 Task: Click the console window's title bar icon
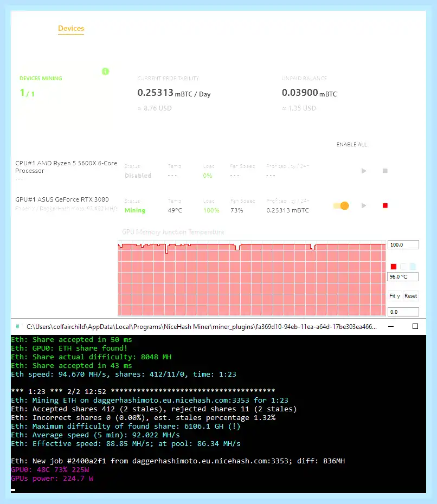click(x=18, y=327)
